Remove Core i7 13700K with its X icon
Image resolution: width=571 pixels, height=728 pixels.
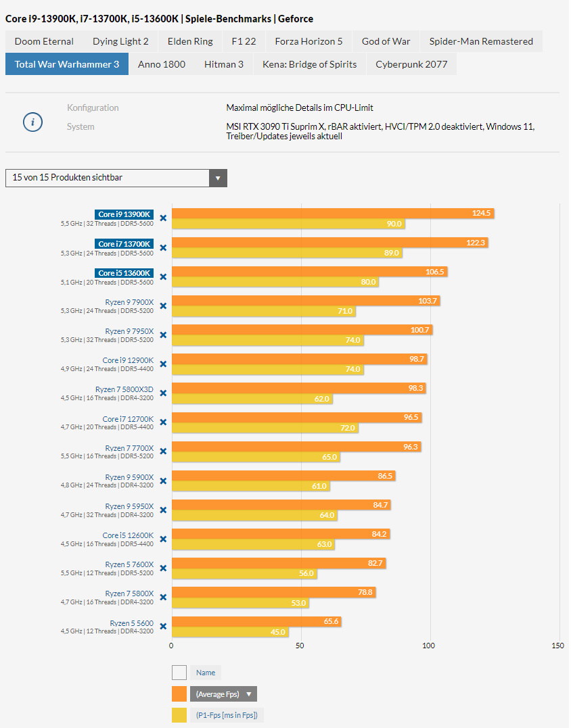[163, 248]
